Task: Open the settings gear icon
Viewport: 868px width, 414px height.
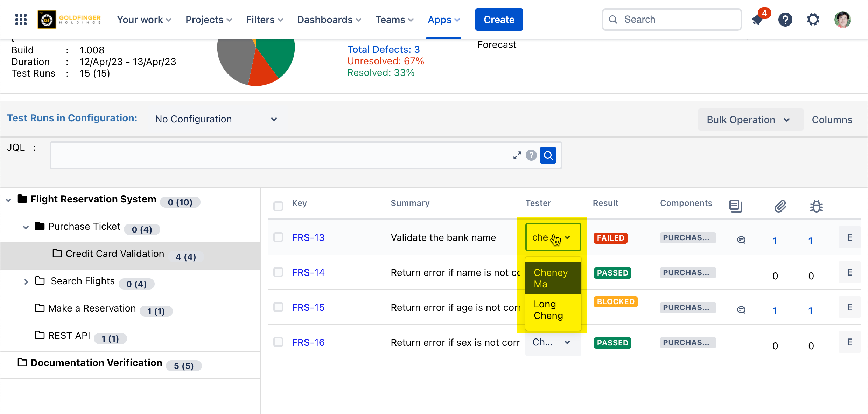Action: [x=813, y=20]
